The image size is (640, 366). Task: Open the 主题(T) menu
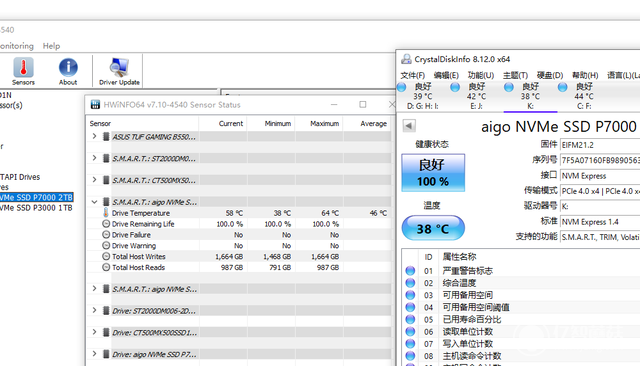pos(515,75)
